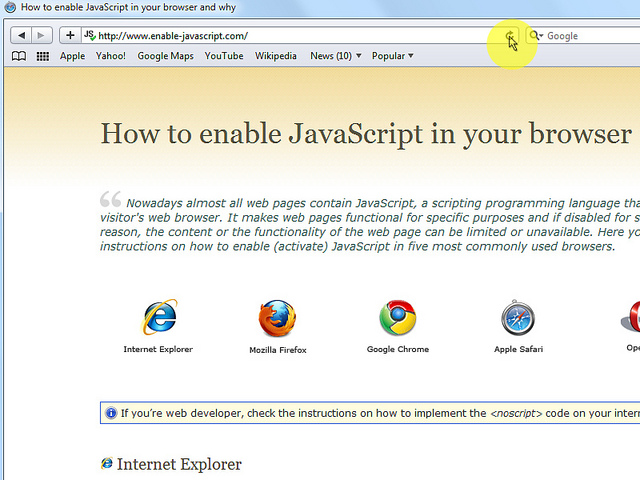This screenshot has height=480, width=640.
Task: Open the search engine magnifier dropdown
Action: [536, 36]
